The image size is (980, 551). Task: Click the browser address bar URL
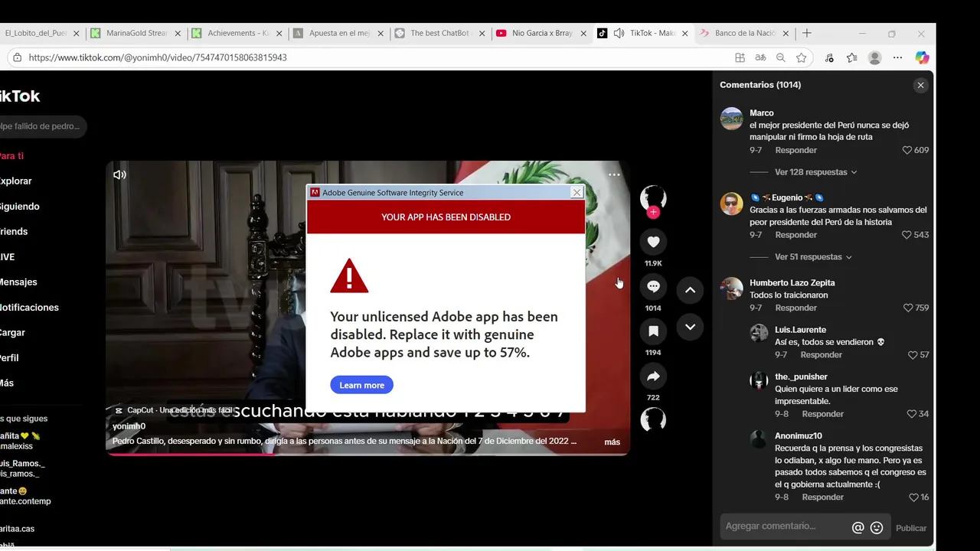pos(158,57)
